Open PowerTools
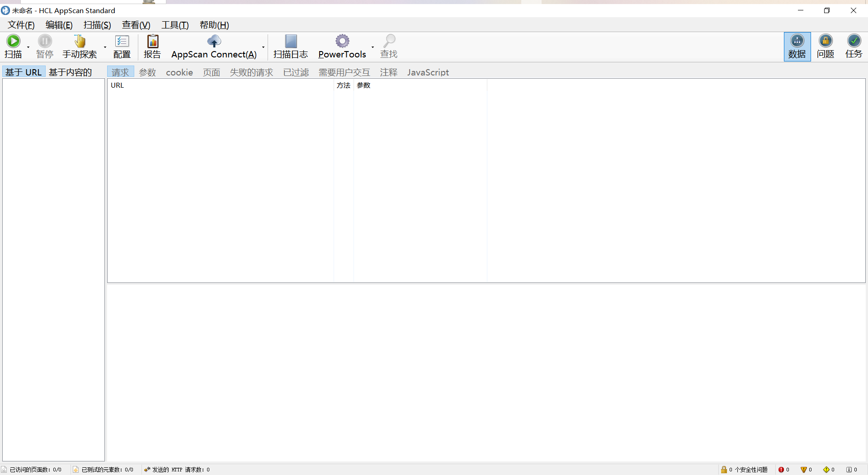Screen dimensions: 868x475 (342, 47)
